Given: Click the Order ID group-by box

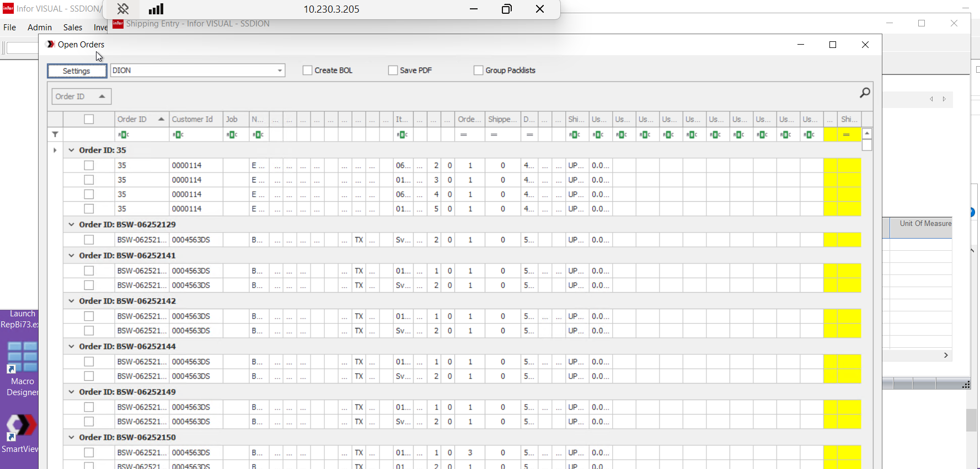Looking at the screenshot, I should pos(82,96).
